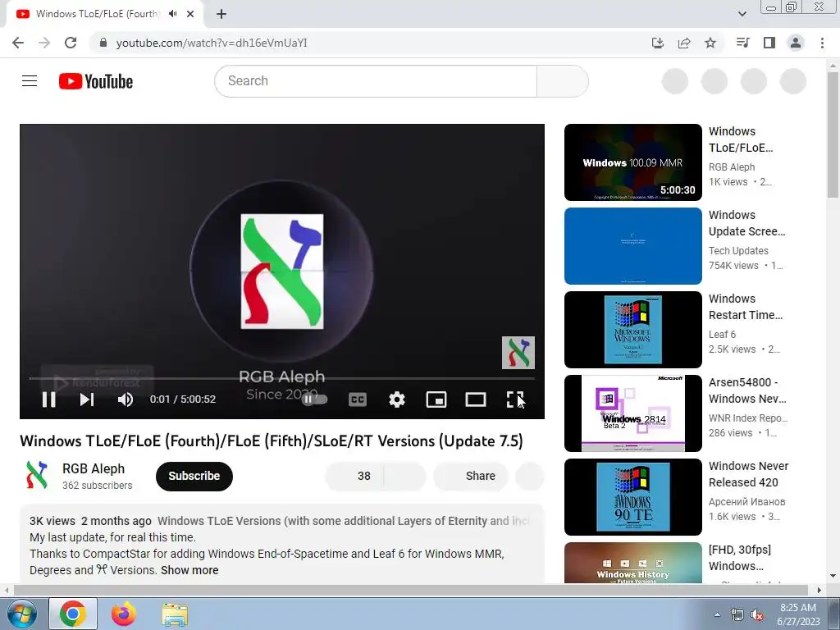Go to YouTube home via logo
The image size is (840, 630).
[96, 81]
